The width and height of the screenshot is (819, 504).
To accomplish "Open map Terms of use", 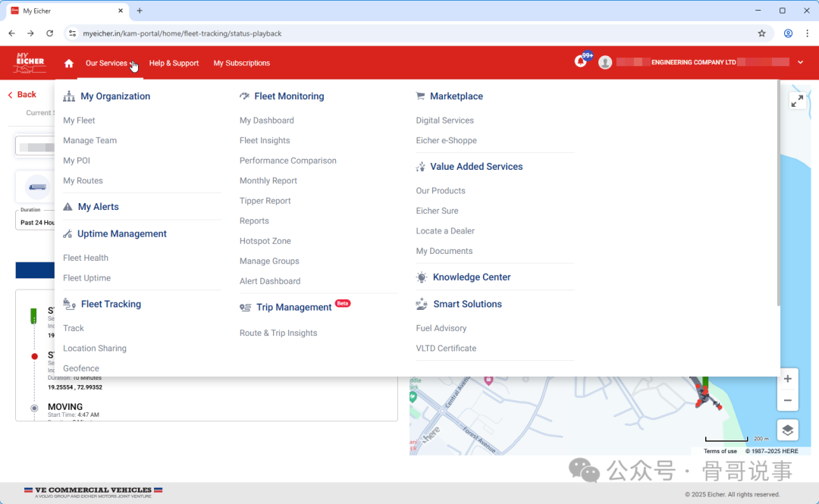I will 720,451.
